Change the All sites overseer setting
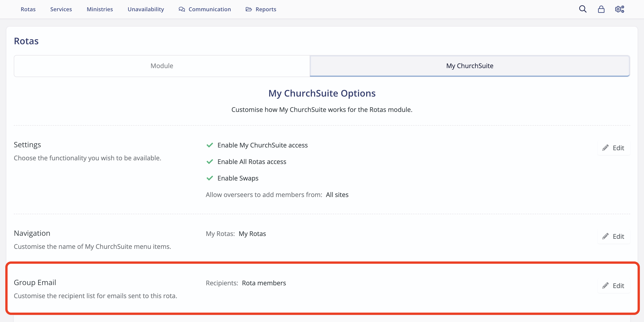 click(337, 195)
